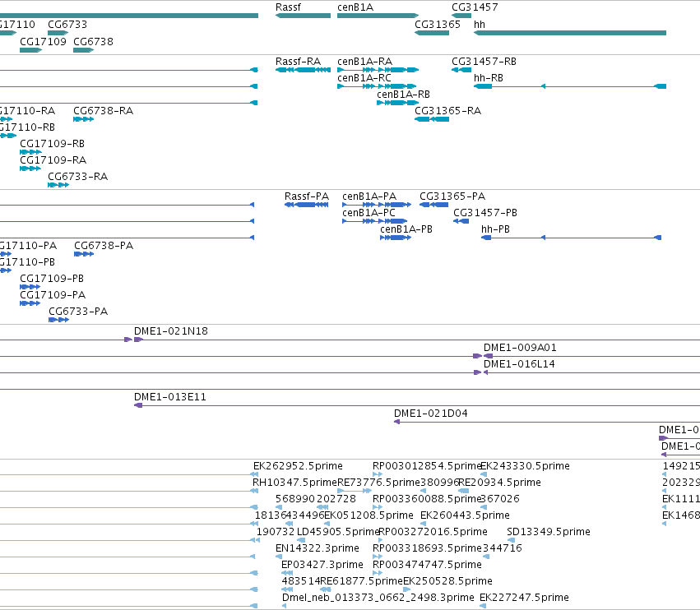The height and width of the screenshot is (610, 700).
Task: Click the RE61877.5prime EST label
Action: coord(362,581)
